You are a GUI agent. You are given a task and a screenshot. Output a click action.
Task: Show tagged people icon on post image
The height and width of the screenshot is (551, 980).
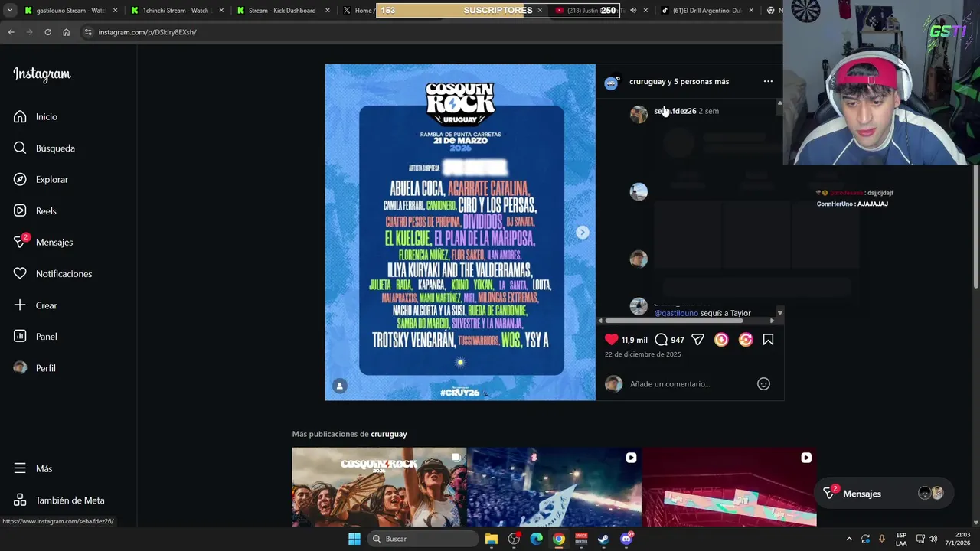tap(340, 386)
